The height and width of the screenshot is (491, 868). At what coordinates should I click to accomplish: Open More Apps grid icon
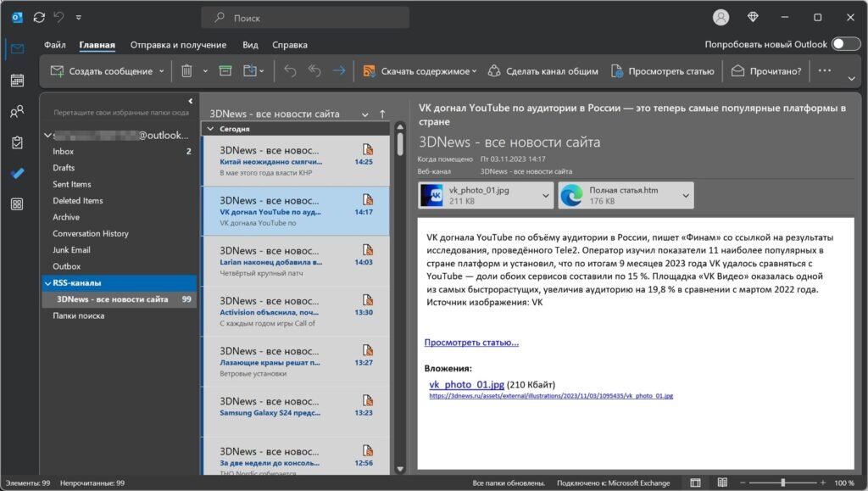point(17,204)
